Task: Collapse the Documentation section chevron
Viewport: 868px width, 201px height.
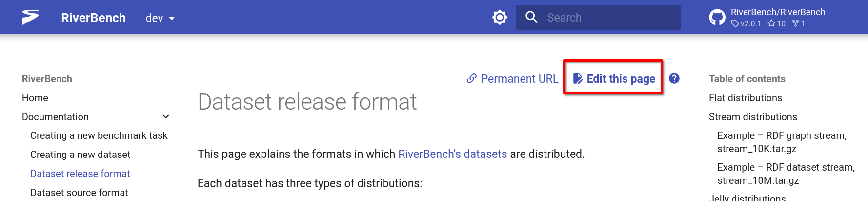Action: 166,117
